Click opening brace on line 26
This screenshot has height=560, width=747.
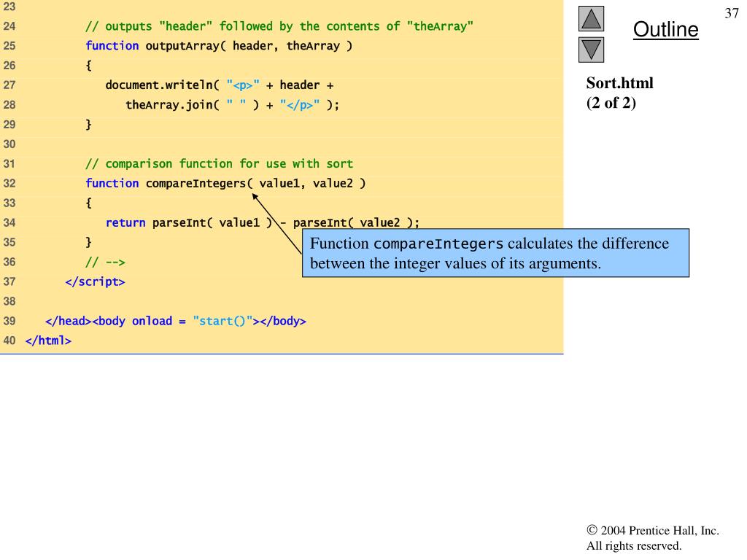point(88,66)
